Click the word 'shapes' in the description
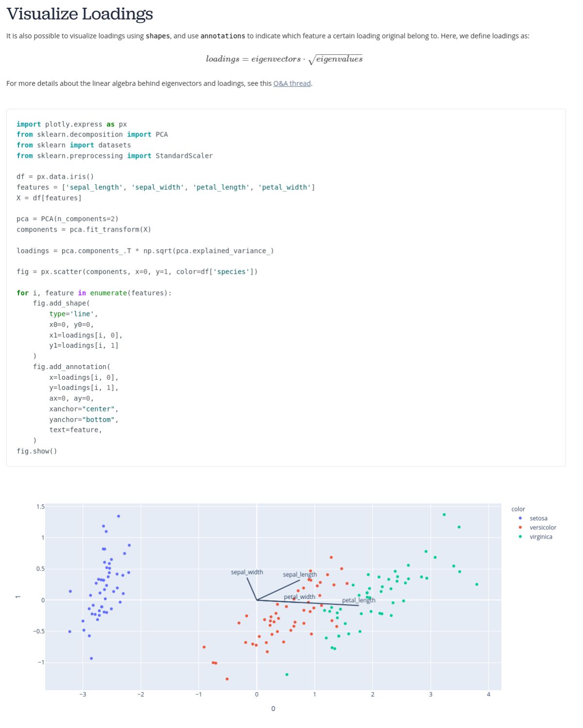This screenshot has height=728, width=583. 158,36
